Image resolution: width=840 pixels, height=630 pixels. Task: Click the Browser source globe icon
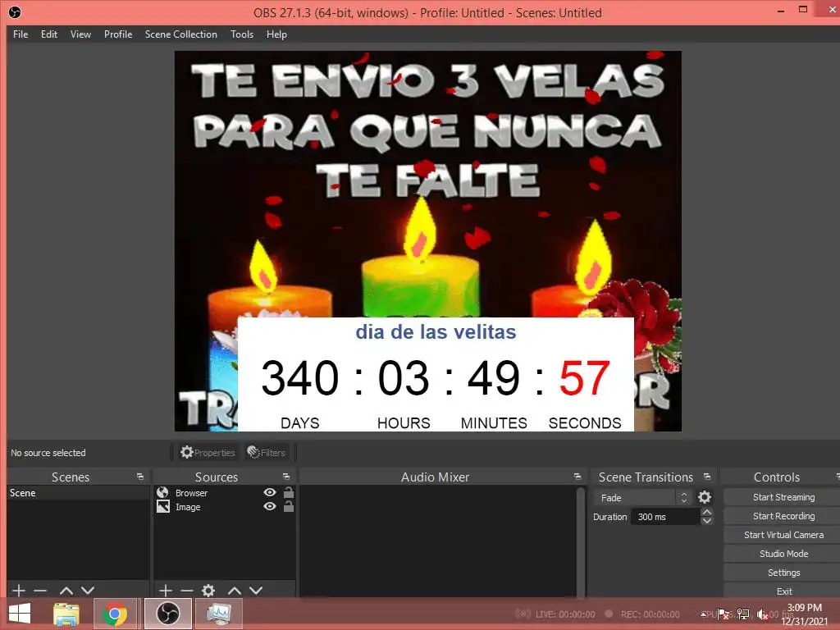click(163, 492)
